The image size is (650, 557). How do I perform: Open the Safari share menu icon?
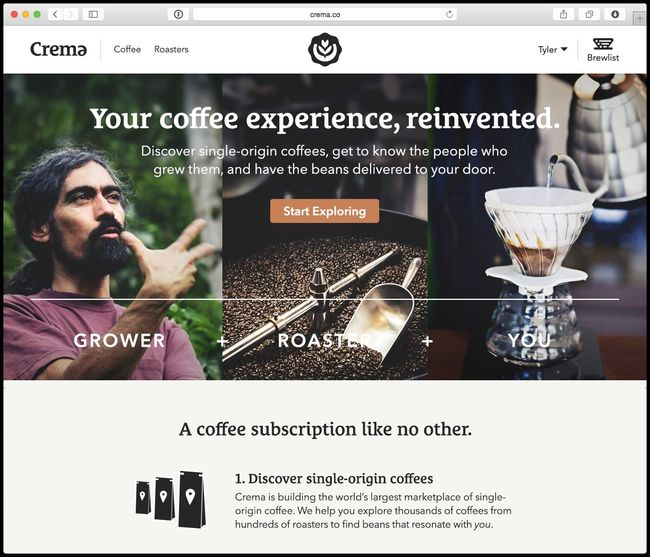tap(563, 15)
